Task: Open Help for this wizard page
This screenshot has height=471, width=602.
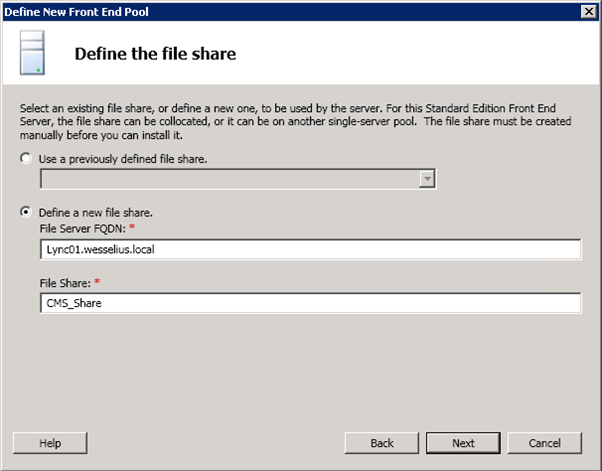Action: point(50,443)
